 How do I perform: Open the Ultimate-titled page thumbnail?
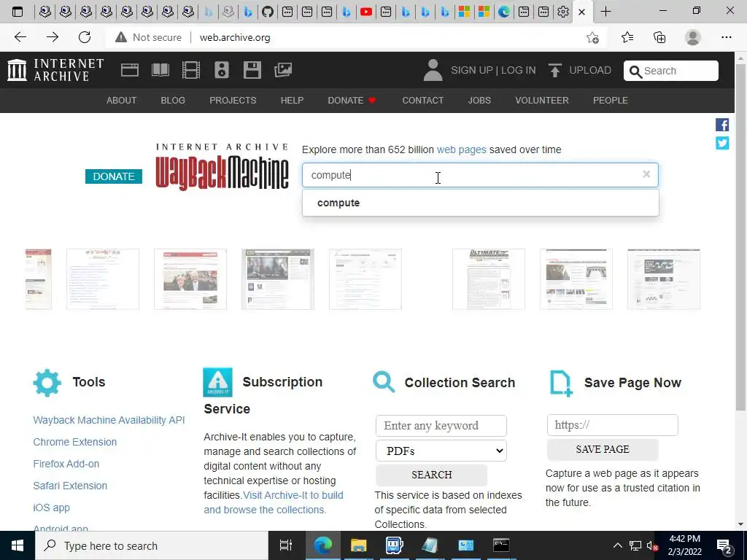tap(488, 279)
